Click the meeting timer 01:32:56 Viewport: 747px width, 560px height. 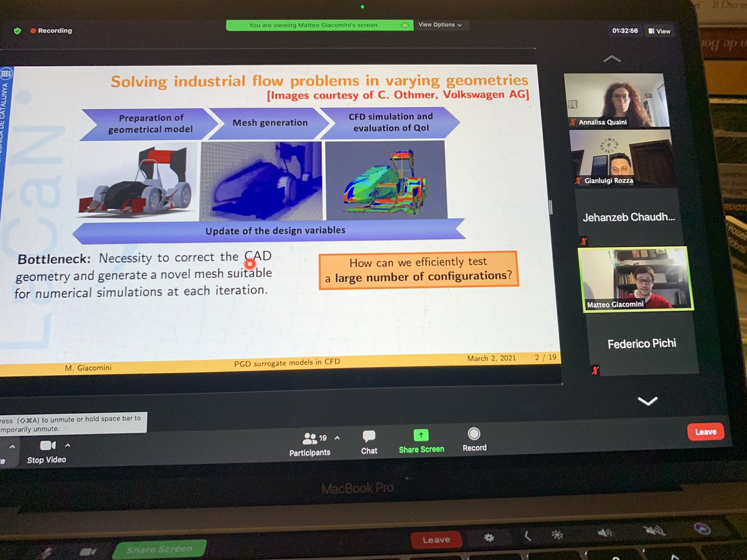pyautogui.click(x=625, y=30)
